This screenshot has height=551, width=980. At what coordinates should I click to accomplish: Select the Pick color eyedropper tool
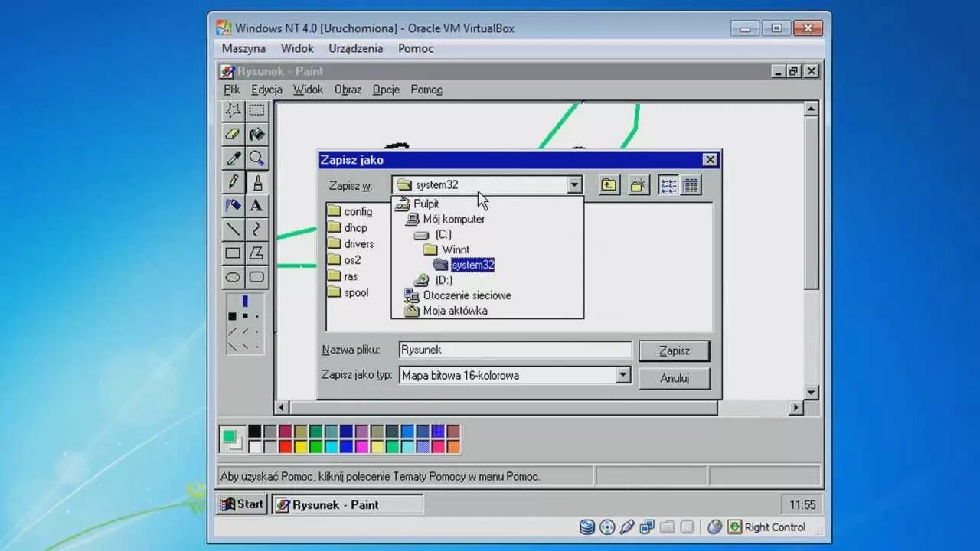[x=233, y=158]
